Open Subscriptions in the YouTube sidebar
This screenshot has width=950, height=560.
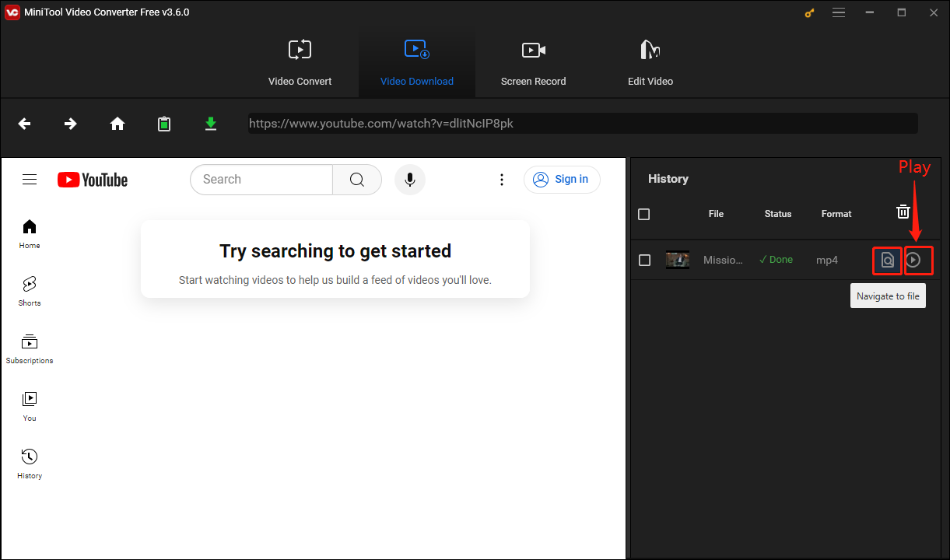click(x=30, y=349)
